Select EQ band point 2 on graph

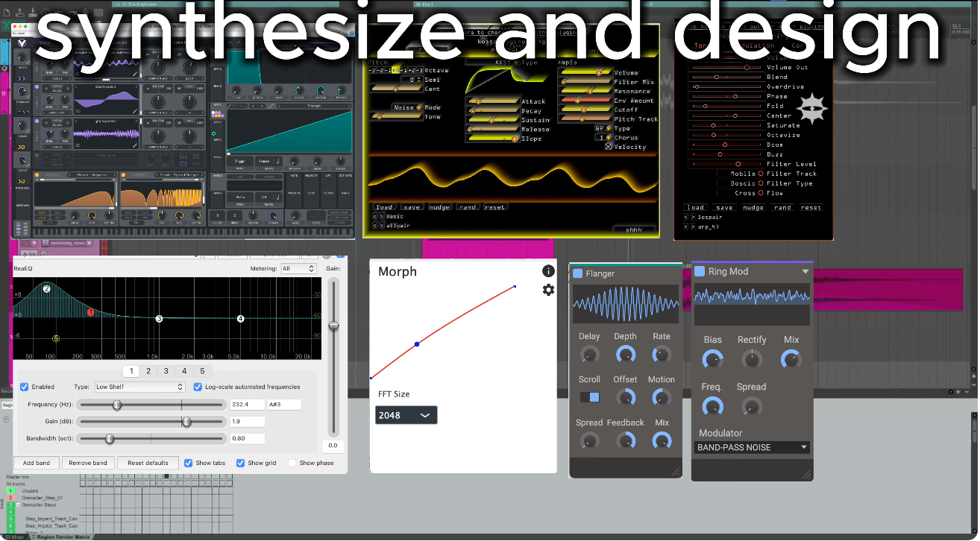(46, 288)
